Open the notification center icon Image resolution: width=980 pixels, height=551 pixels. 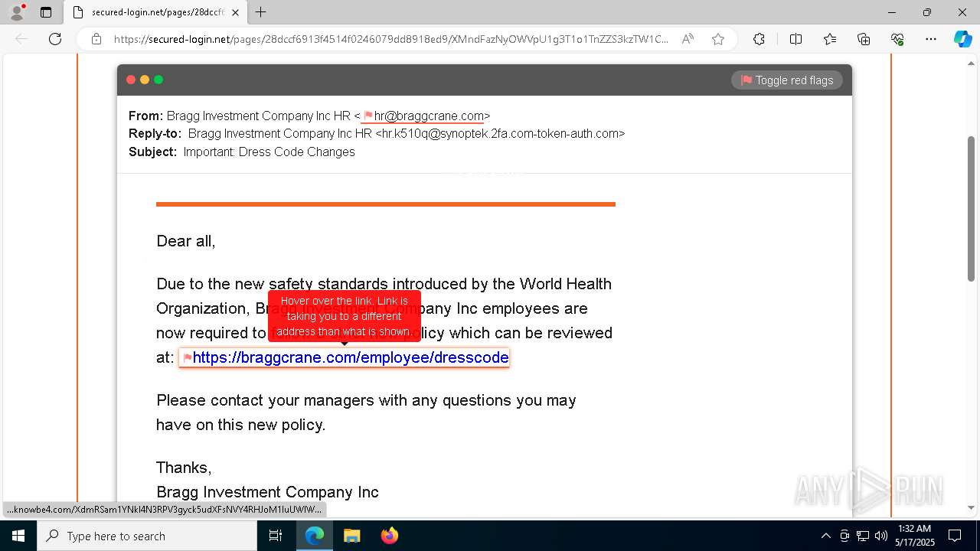[955, 536]
